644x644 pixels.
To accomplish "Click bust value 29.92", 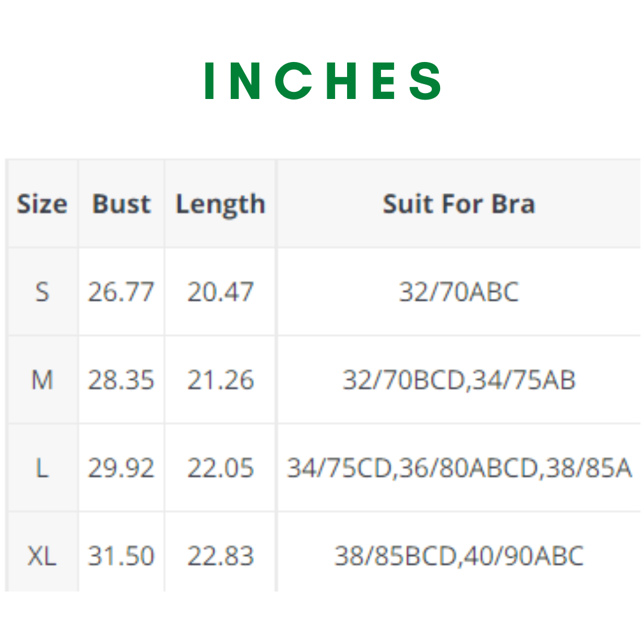I will click(x=121, y=468).
